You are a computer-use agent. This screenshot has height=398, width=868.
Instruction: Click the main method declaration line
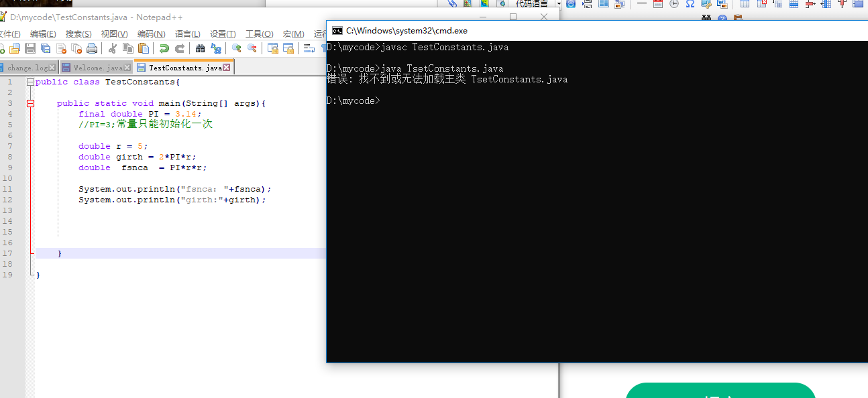coord(162,103)
